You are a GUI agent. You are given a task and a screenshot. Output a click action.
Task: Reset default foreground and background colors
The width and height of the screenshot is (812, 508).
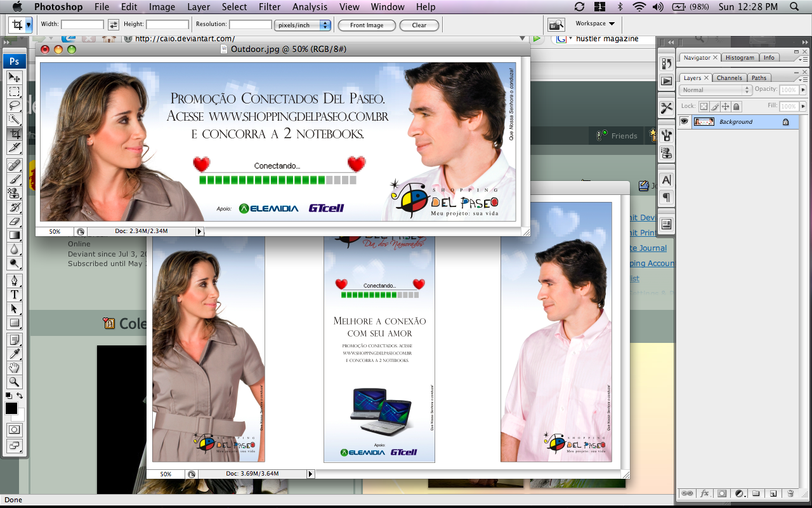coord(8,396)
